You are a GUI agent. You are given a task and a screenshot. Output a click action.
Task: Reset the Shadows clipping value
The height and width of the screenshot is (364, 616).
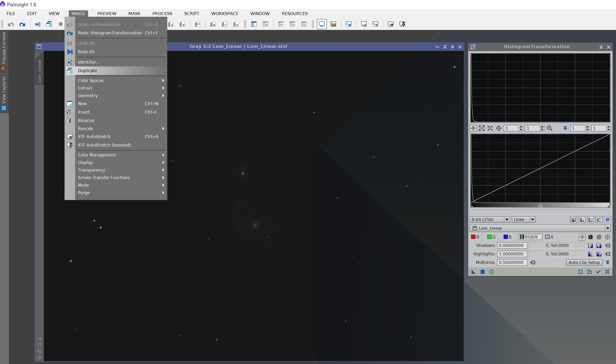608,245
